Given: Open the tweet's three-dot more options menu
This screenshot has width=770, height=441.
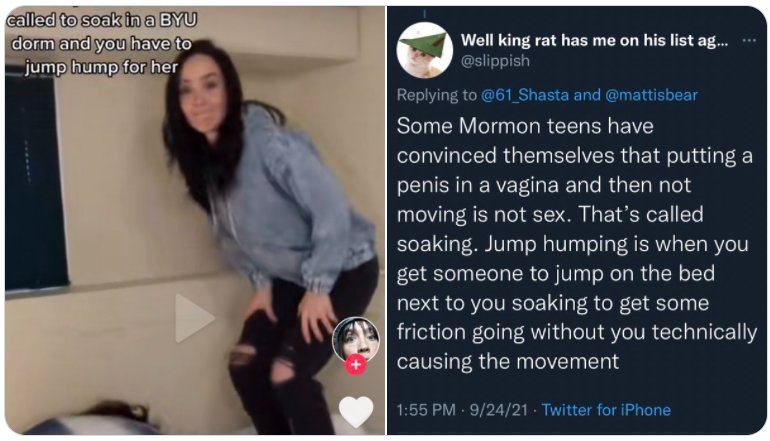Looking at the screenshot, I should point(749,41).
